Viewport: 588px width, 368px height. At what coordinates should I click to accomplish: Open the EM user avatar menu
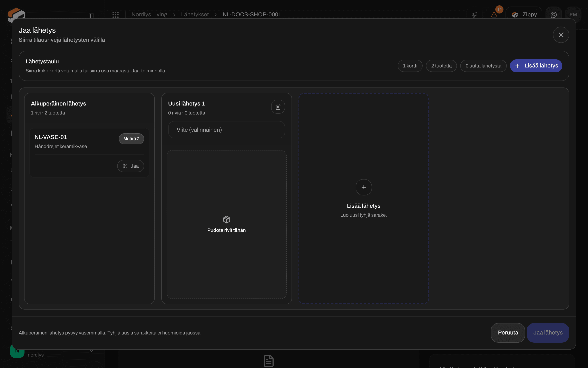click(x=573, y=15)
